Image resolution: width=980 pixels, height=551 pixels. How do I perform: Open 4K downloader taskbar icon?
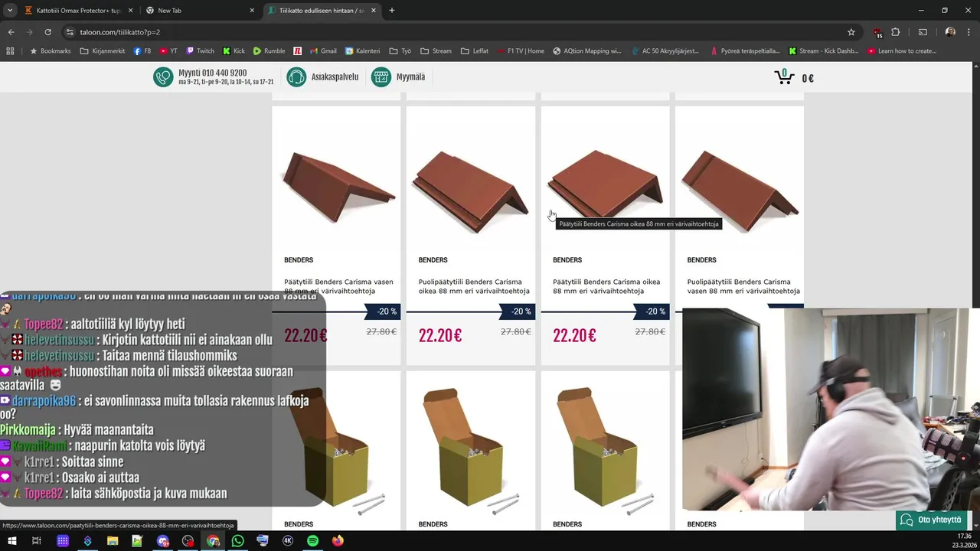[288, 541]
